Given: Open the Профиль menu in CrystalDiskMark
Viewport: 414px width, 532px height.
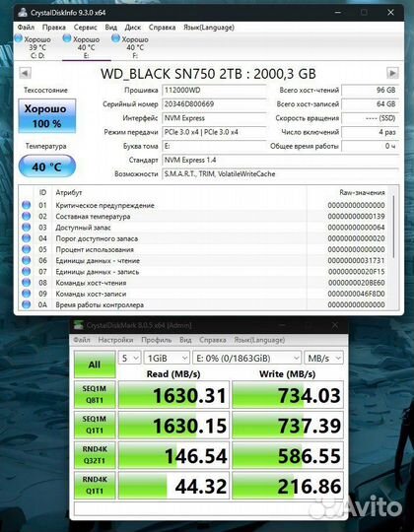Looking at the screenshot, I should (157, 340).
